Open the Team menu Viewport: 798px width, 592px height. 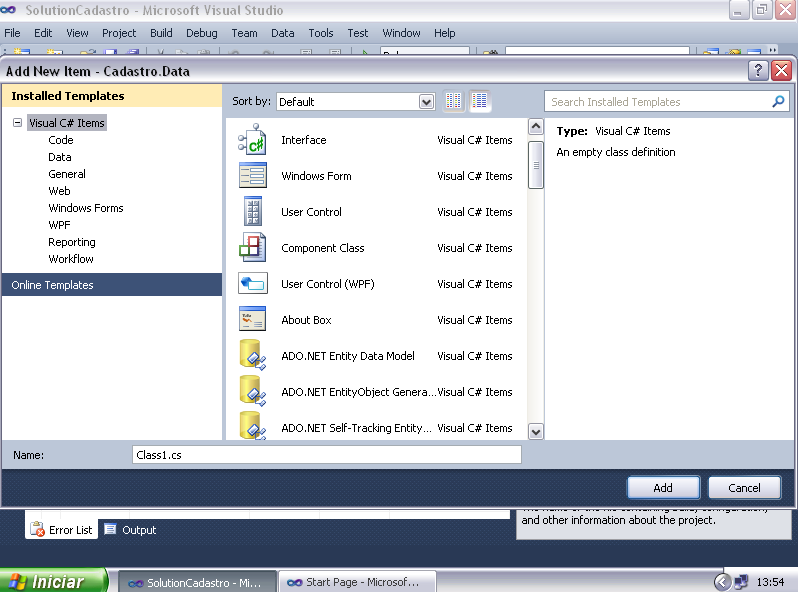coord(244,33)
